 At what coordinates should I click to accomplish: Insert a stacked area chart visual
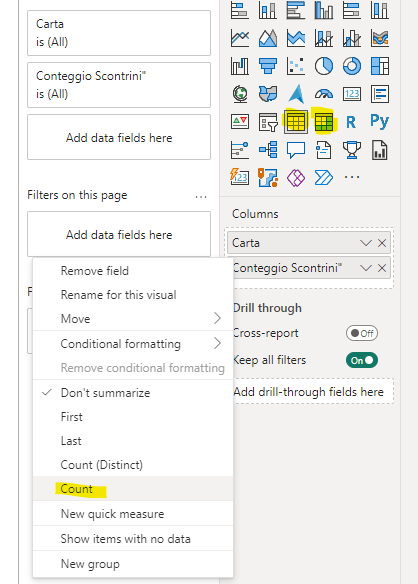pyautogui.click(x=296, y=38)
